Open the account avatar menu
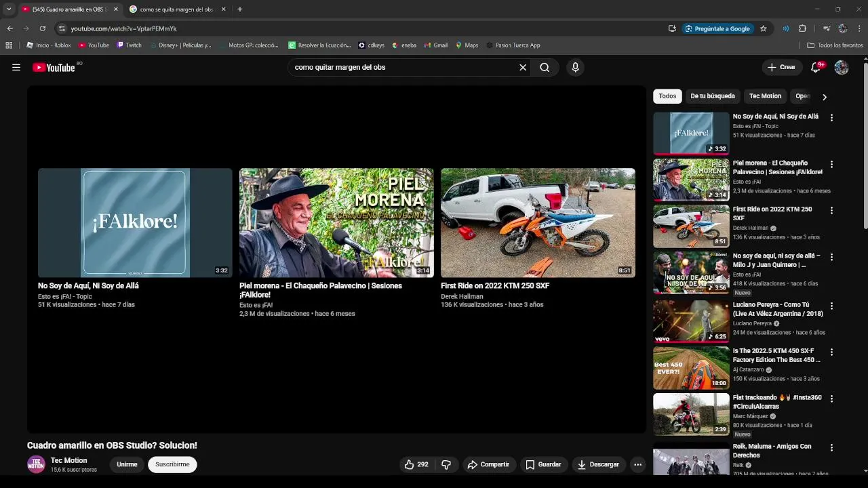868x488 pixels. point(842,67)
